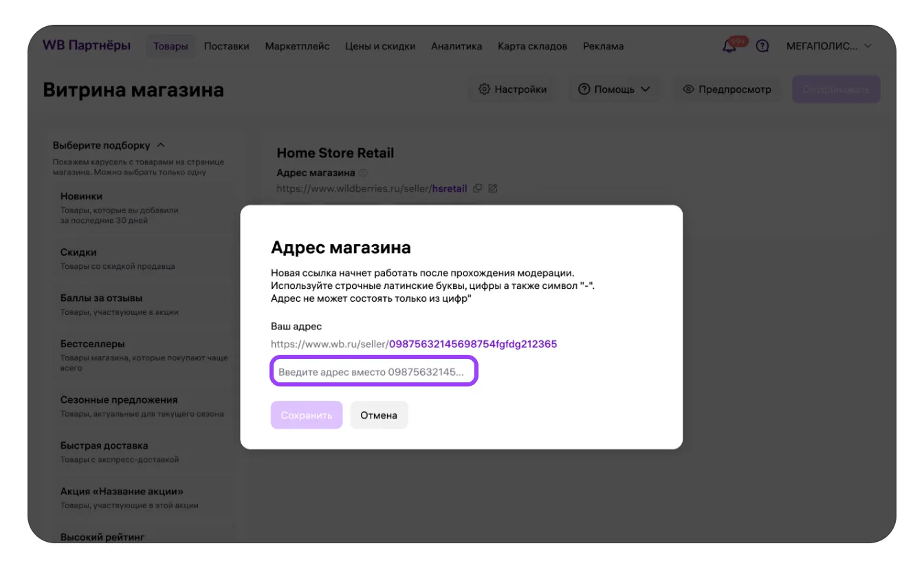
Task: Open Настройки with the gear icon
Action: click(x=512, y=89)
